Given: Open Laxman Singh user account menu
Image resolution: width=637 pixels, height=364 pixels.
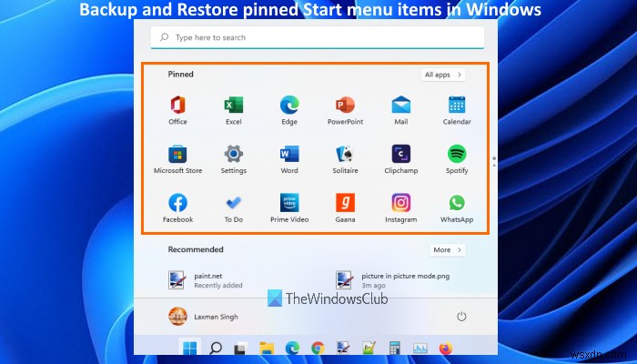Looking at the screenshot, I should (x=203, y=317).
